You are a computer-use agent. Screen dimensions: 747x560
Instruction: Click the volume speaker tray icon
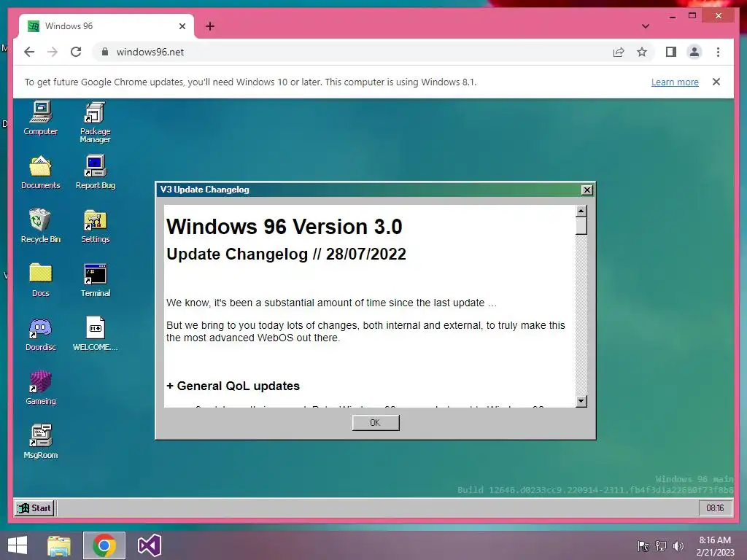tap(678, 545)
